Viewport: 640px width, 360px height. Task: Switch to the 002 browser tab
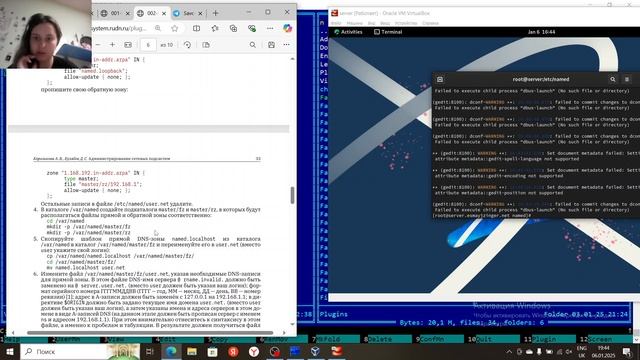coord(151,13)
